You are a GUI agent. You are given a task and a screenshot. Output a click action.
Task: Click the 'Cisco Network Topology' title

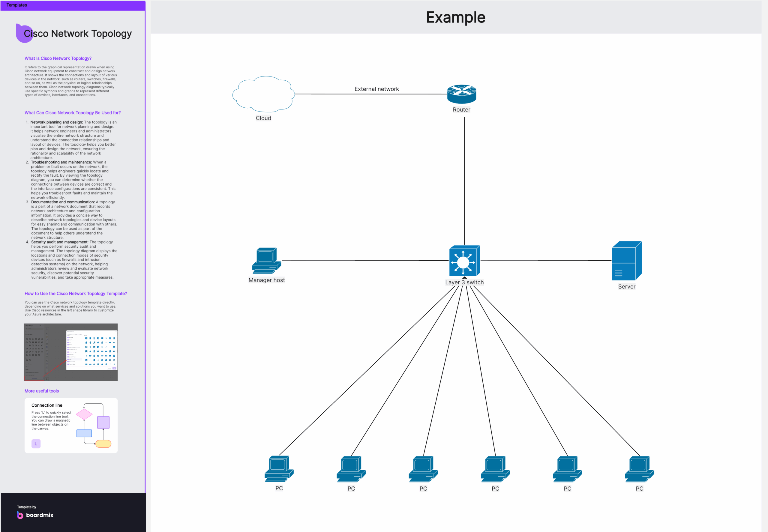click(78, 34)
